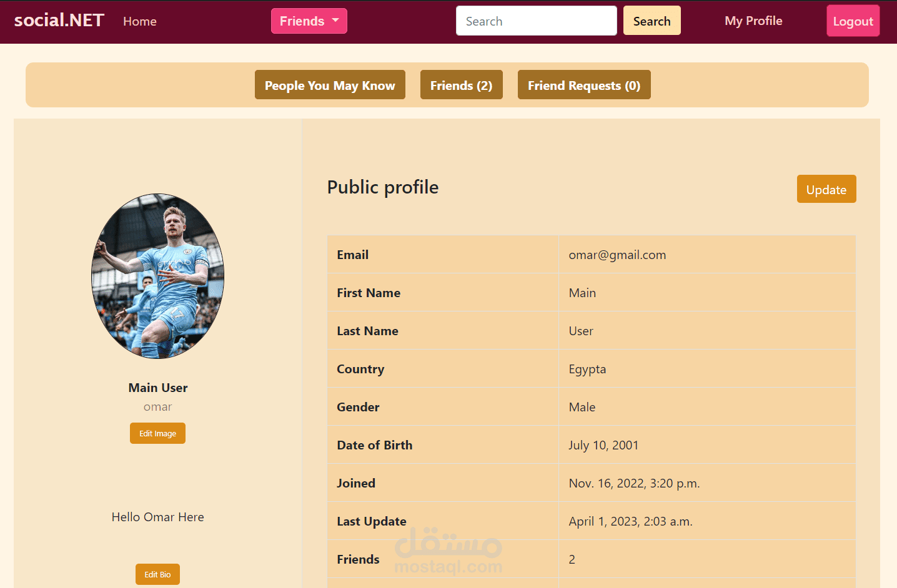Select the 'Public profile' heading

point(383,187)
